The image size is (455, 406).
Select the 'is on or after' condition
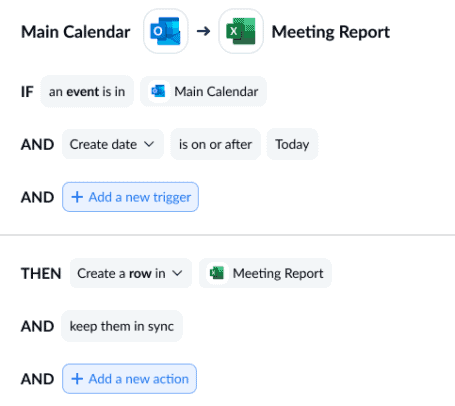click(215, 144)
